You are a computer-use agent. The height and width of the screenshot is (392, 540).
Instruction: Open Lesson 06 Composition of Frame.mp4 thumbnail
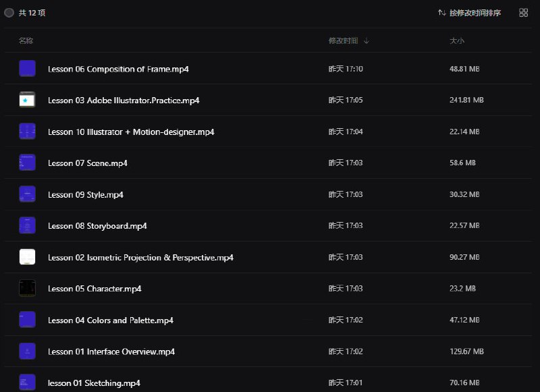point(27,68)
